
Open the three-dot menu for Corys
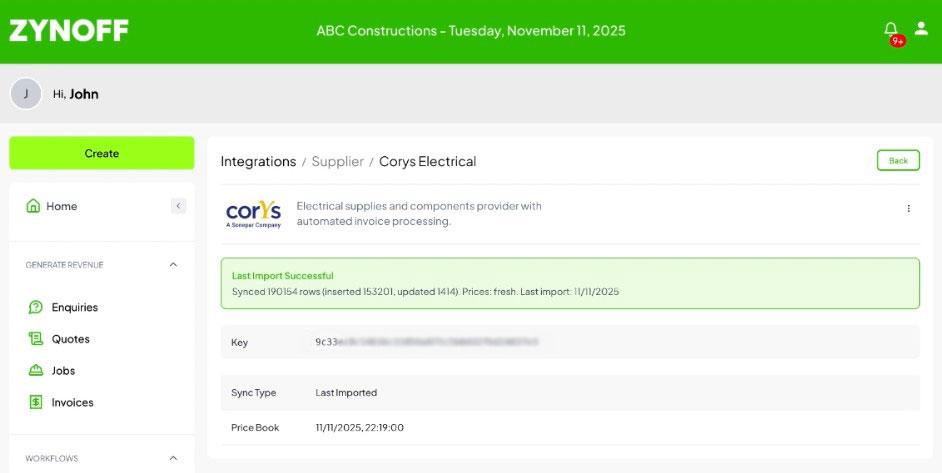coord(908,209)
